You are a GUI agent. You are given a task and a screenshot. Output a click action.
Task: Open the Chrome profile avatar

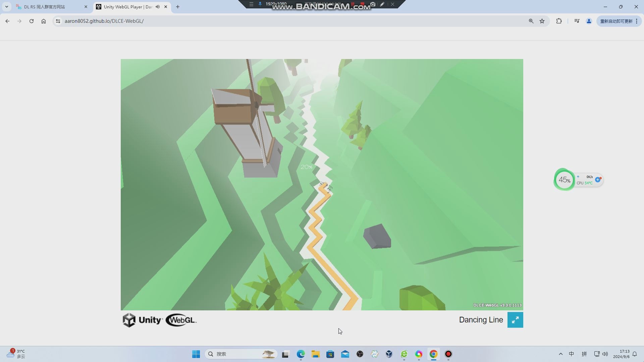tap(589, 21)
